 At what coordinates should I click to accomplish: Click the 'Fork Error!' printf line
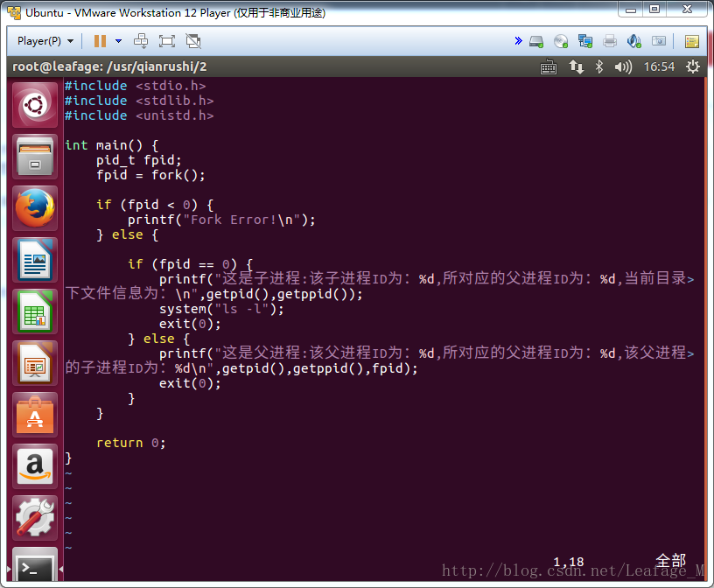point(221,220)
